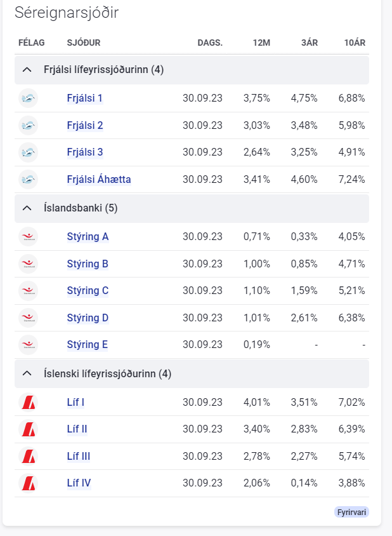Click the Frjálsi logo icon beside Frjálsi 1
Viewport: 392px width, 536px height.
(29, 98)
